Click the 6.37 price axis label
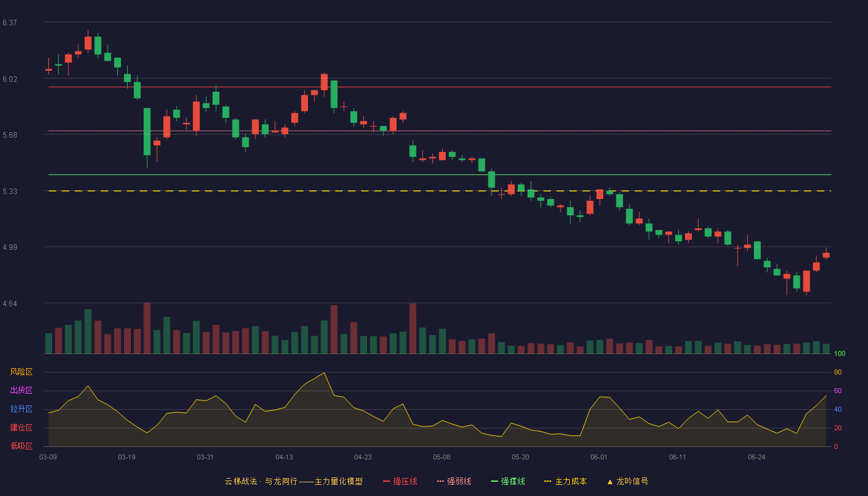This screenshot has width=868, height=496. [x=9, y=23]
